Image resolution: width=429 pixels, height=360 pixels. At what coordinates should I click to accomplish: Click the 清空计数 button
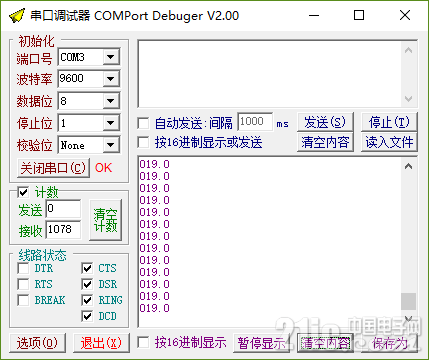(106, 220)
